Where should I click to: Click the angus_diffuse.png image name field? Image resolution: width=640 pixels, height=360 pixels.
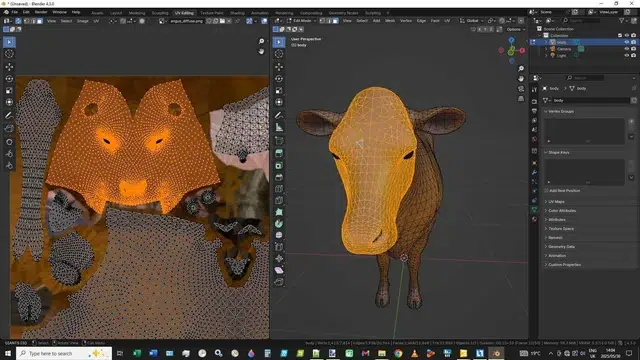186,21
